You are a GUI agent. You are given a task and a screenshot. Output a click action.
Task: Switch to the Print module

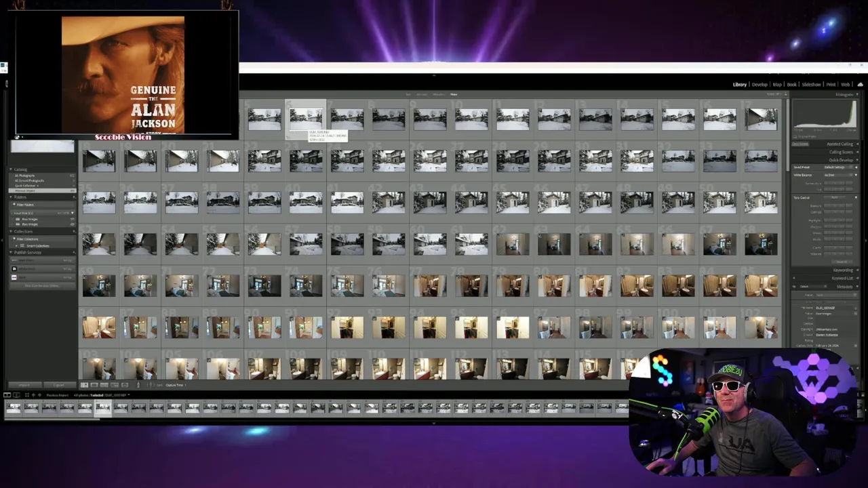point(831,85)
